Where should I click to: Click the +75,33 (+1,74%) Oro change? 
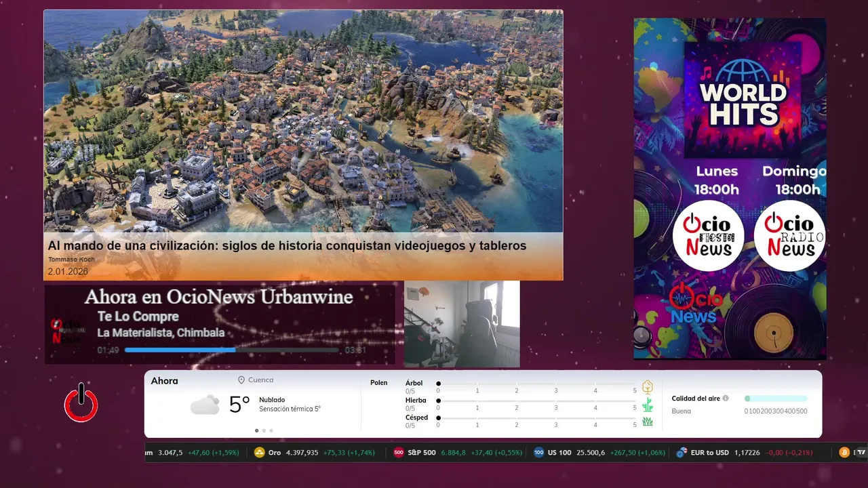[x=349, y=453]
